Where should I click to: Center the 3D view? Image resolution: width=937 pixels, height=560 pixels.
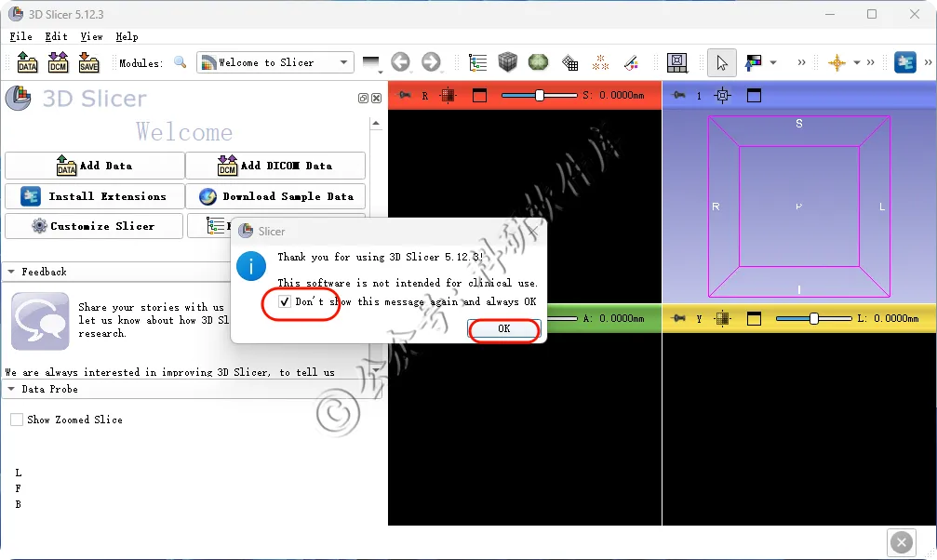(x=722, y=95)
